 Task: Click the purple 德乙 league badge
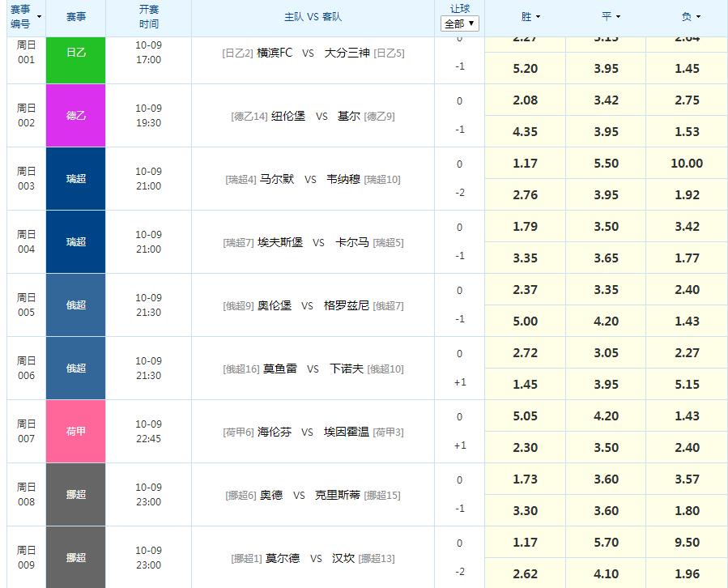(77, 115)
